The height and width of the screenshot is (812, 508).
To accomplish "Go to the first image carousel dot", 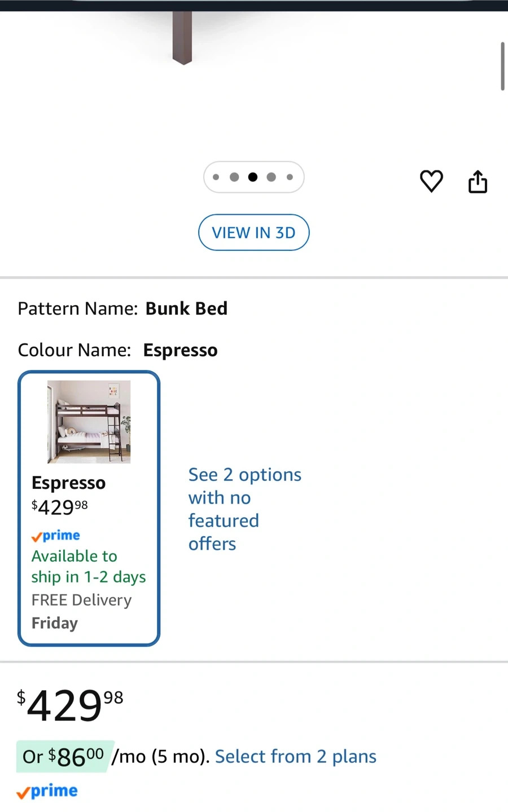I will (216, 177).
